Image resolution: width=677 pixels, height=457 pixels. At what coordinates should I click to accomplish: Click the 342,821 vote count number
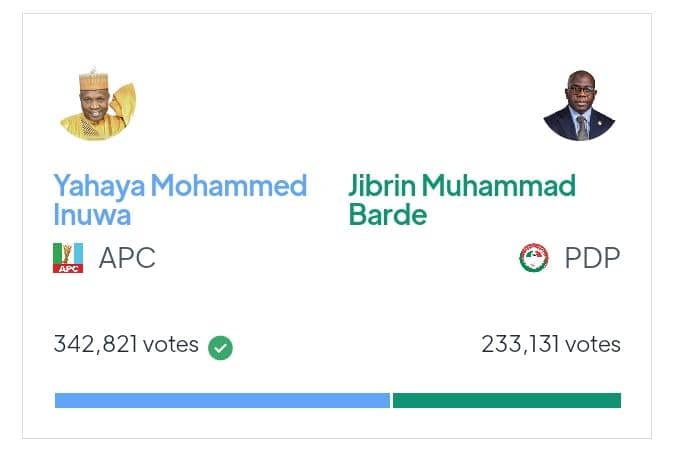96,345
